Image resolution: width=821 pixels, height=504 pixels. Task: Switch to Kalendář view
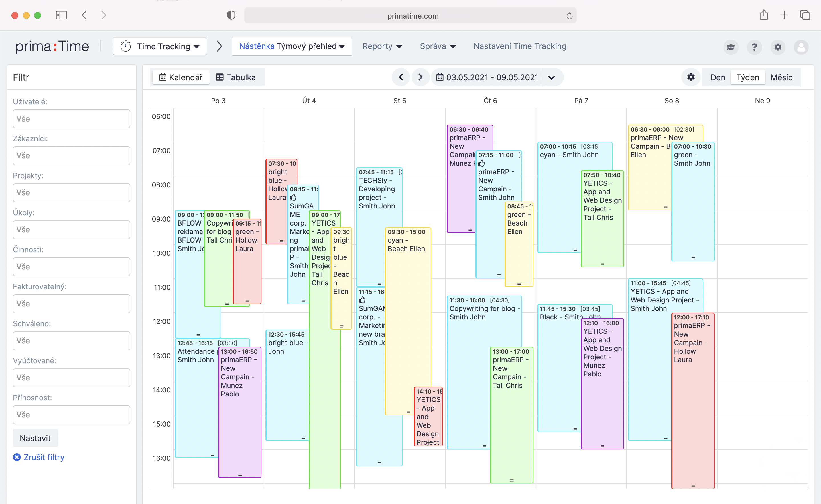coord(181,77)
